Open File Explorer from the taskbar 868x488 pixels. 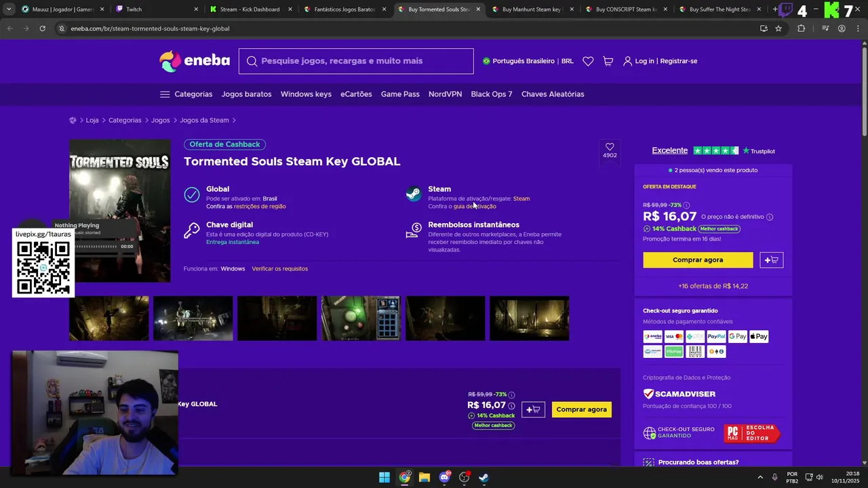coord(425,477)
